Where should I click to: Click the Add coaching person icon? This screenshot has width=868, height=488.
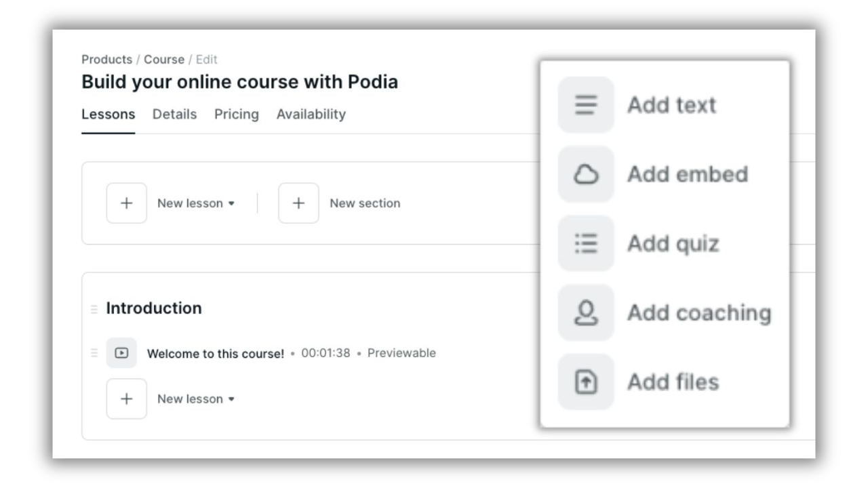point(586,312)
